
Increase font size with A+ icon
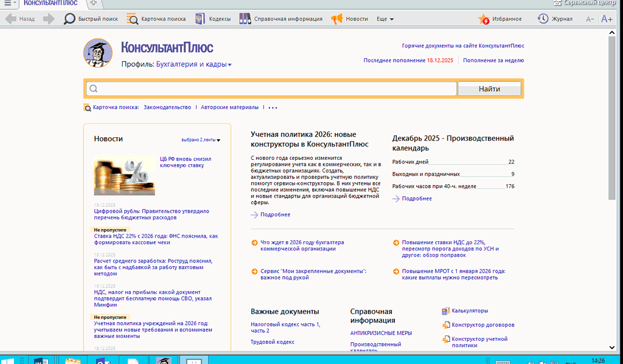point(607,19)
